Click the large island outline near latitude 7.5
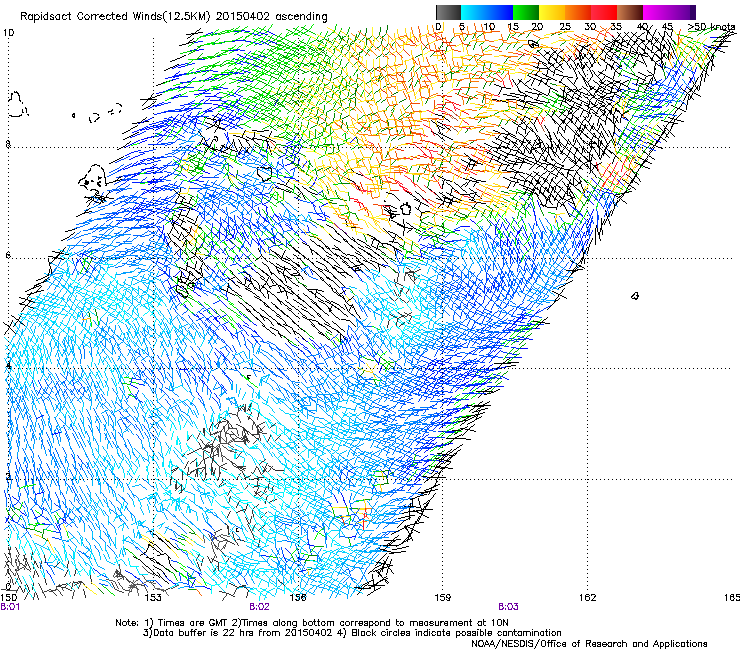Image resolution: width=740 pixels, height=650 pixels. pyautogui.click(x=92, y=181)
